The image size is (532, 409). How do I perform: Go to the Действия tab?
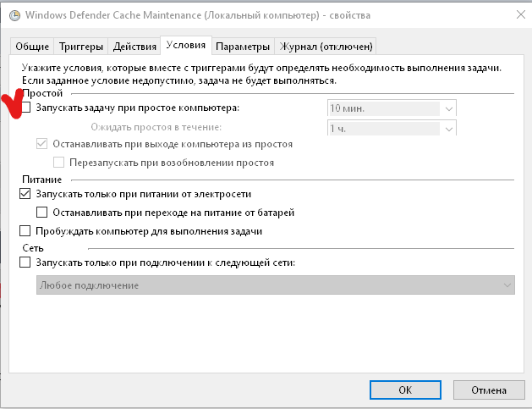click(134, 47)
